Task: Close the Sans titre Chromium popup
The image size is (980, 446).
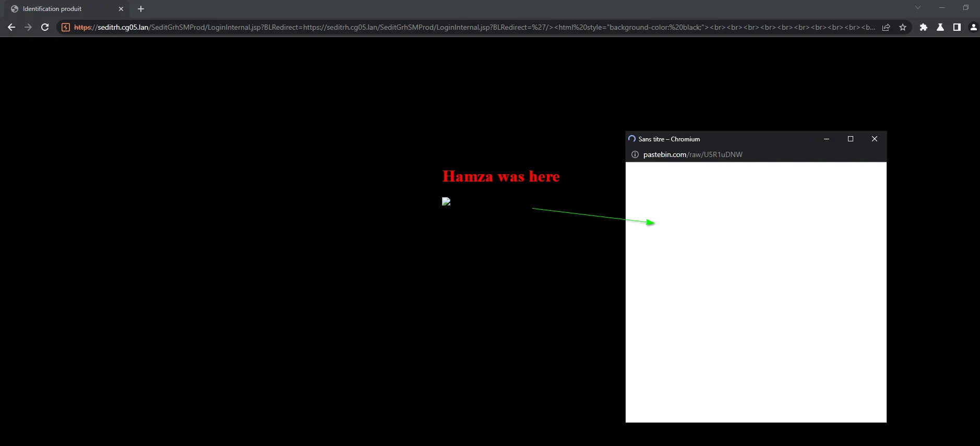Action: (x=875, y=139)
